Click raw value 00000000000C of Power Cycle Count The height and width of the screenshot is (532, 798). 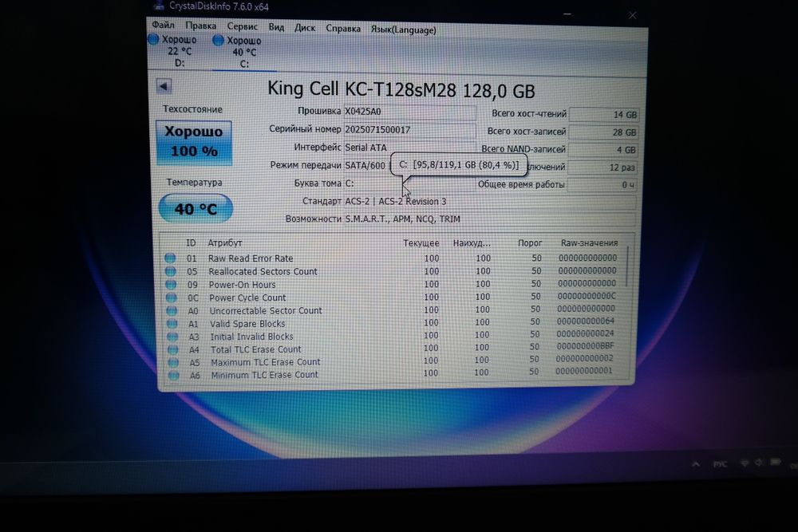pyautogui.click(x=587, y=296)
